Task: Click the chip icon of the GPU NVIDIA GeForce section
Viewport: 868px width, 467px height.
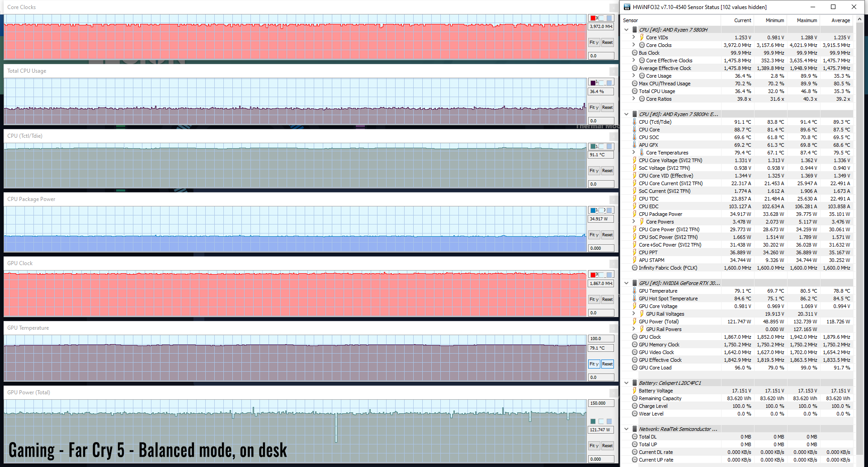Action: pos(635,283)
